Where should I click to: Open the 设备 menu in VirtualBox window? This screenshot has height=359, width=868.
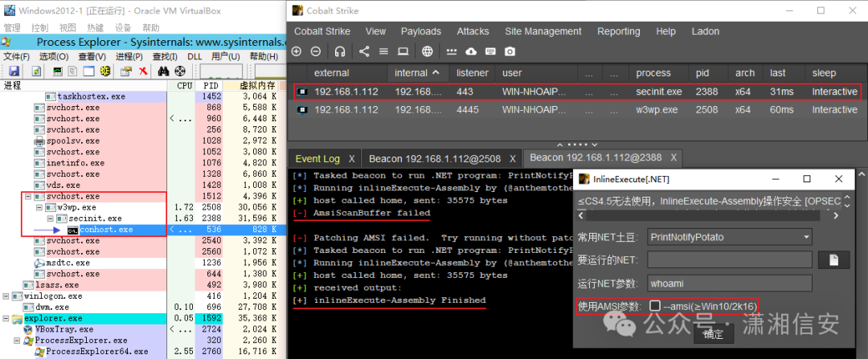point(123,27)
